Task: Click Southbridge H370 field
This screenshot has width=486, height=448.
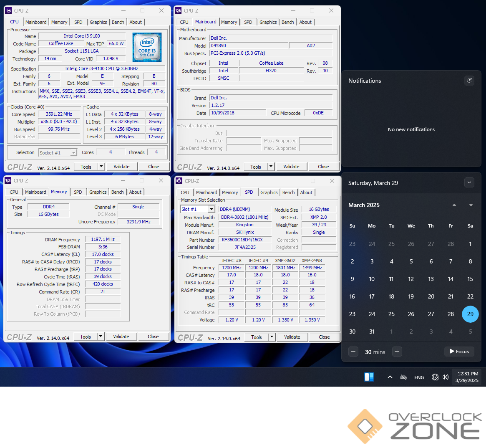Action: [271, 71]
